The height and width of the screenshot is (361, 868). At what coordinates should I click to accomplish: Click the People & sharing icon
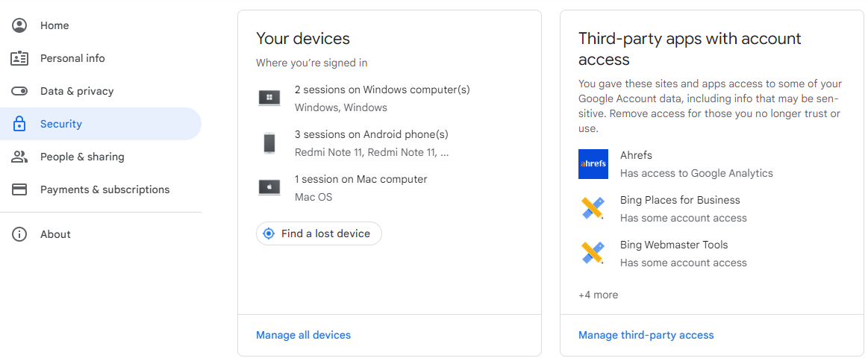point(19,157)
